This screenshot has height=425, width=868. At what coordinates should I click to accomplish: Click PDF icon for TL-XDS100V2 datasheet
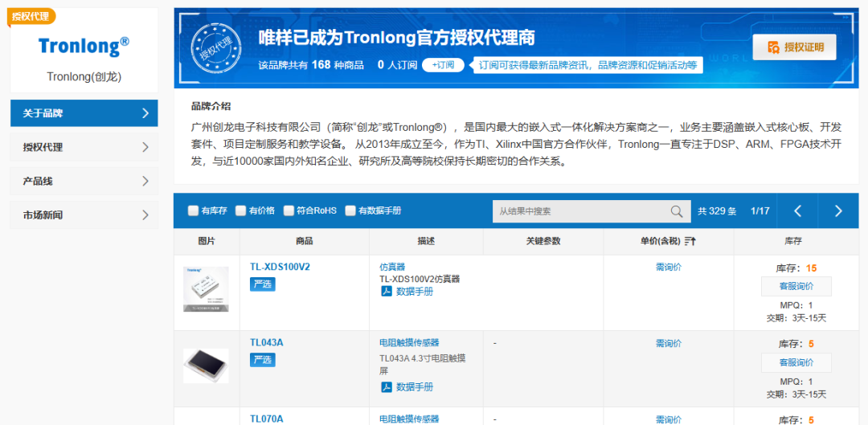[x=386, y=292]
